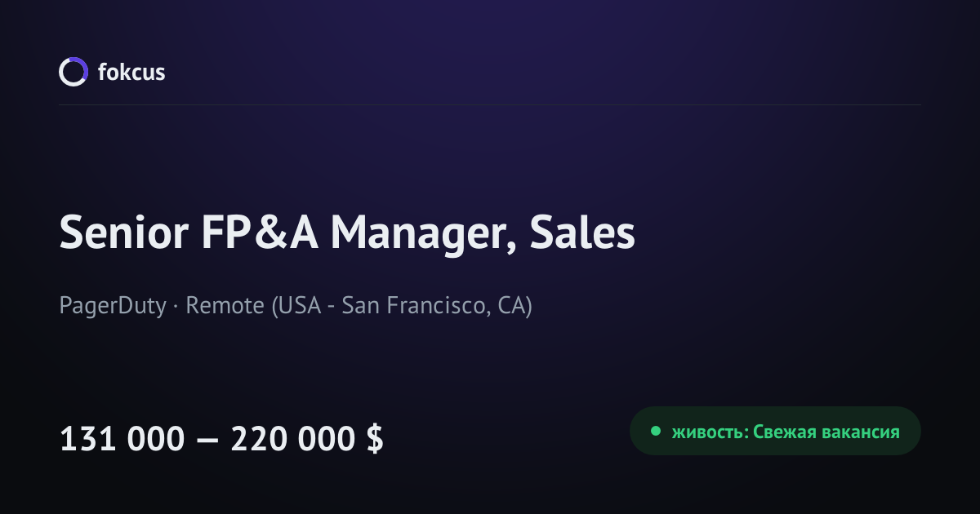
Task: Select the USA text in location
Action: (297, 307)
